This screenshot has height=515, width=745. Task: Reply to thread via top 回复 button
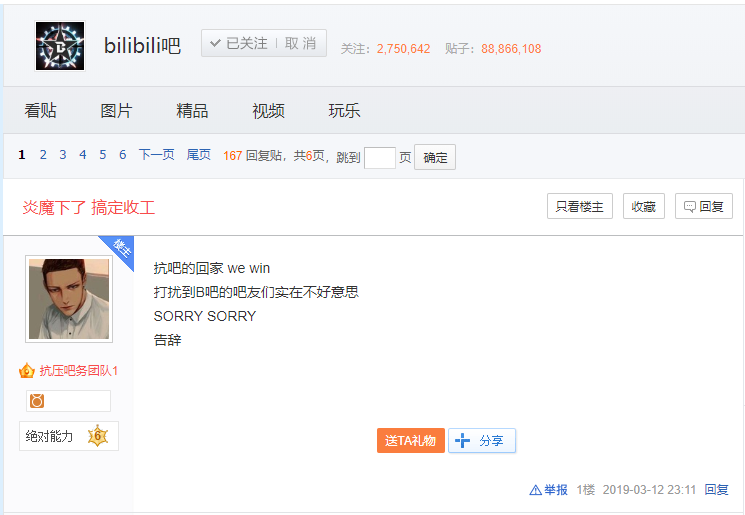pyautogui.click(x=704, y=206)
